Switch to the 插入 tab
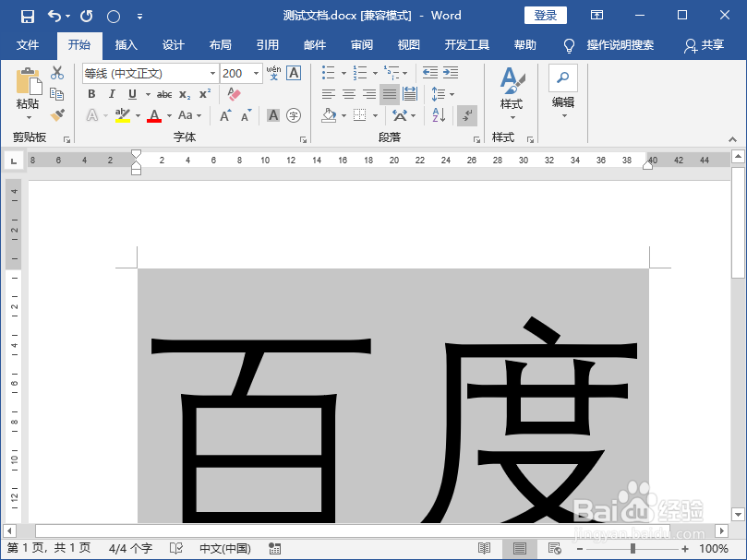 pos(127,45)
